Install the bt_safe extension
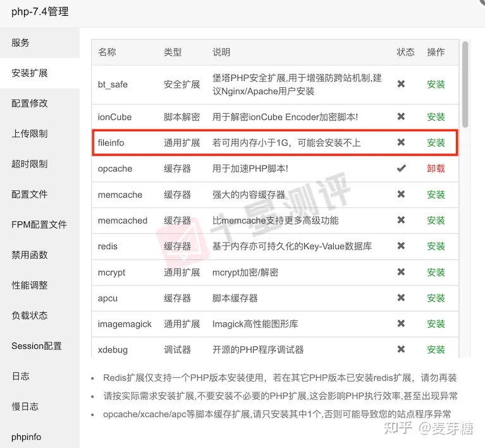485x448 pixels. pos(436,85)
